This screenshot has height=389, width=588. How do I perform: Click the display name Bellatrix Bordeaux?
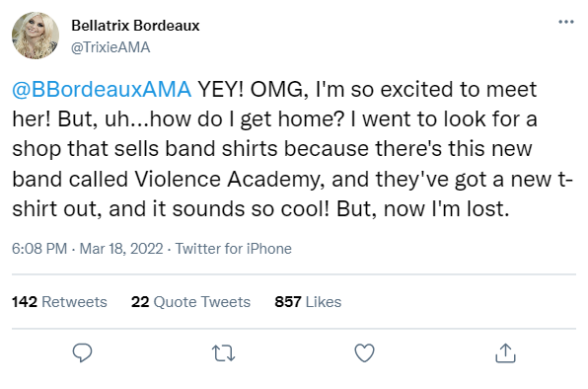click(x=135, y=26)
